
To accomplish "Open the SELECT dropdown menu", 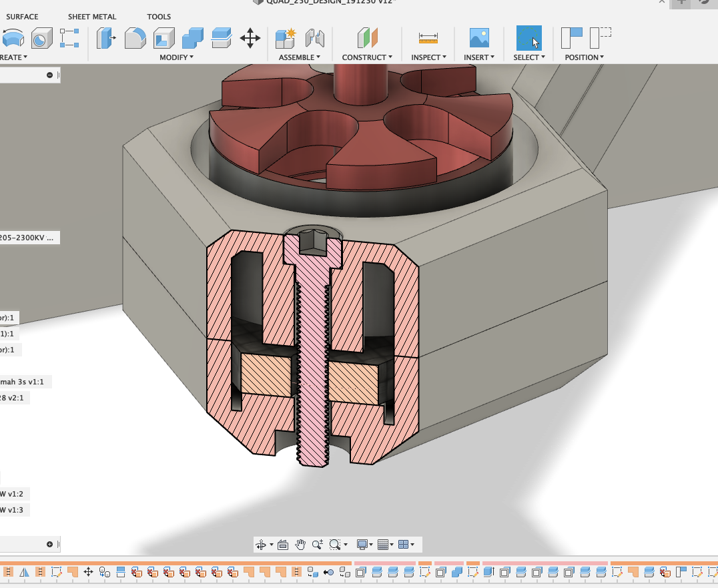I will coord(529,57).
